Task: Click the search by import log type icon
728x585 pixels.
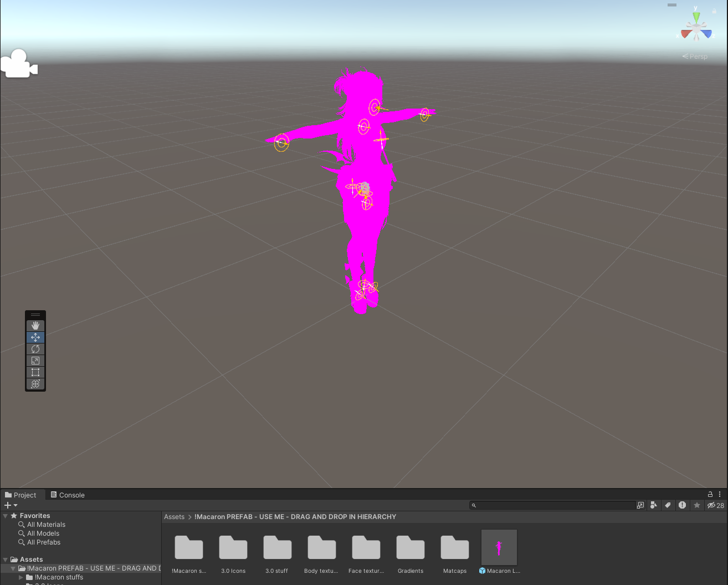Action: (x=682, y=505)
